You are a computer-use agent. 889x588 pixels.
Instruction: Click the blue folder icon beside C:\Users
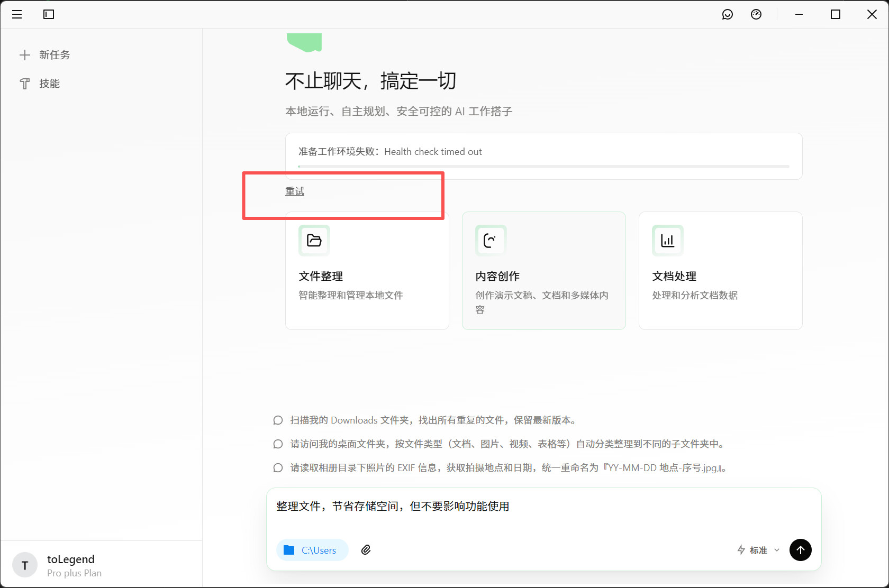point(289,550)
